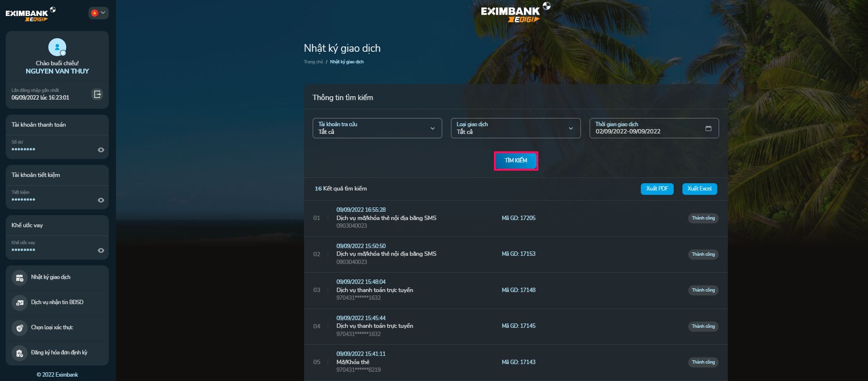Open Tài khoản tiết kiệm section

point(36,175)
